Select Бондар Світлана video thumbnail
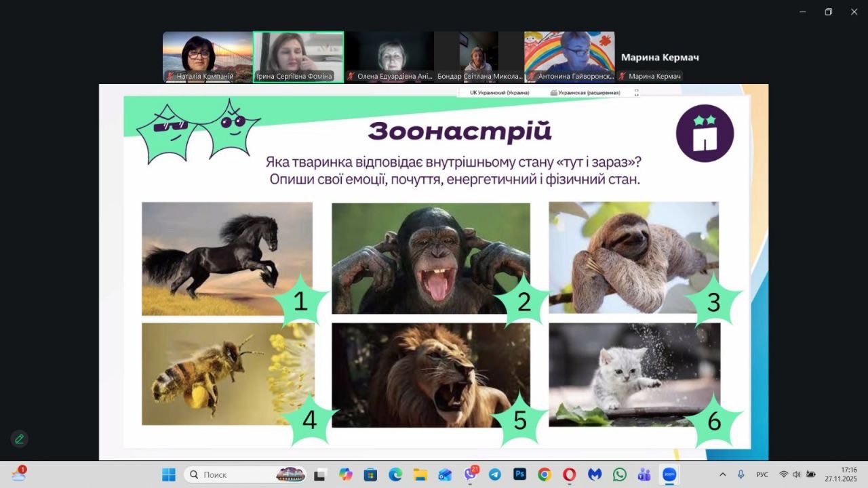This screenshot has height=488, width=868. 479,57
